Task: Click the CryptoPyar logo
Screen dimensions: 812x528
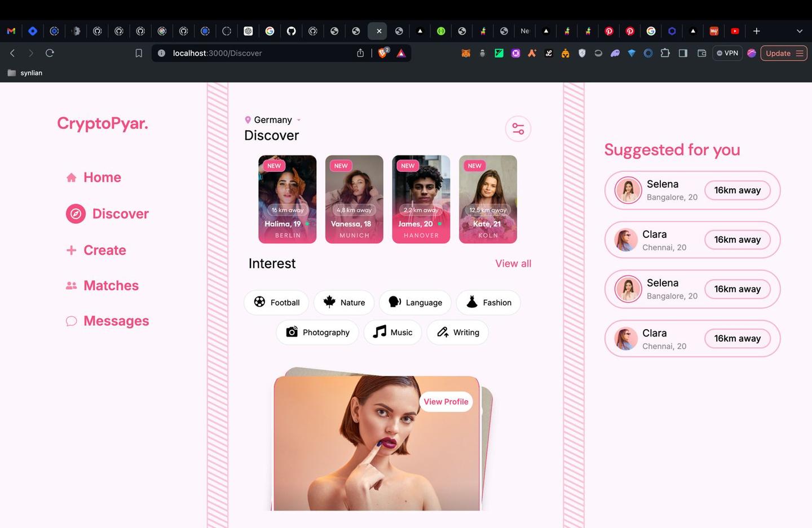Action: [x=103, y=123]
